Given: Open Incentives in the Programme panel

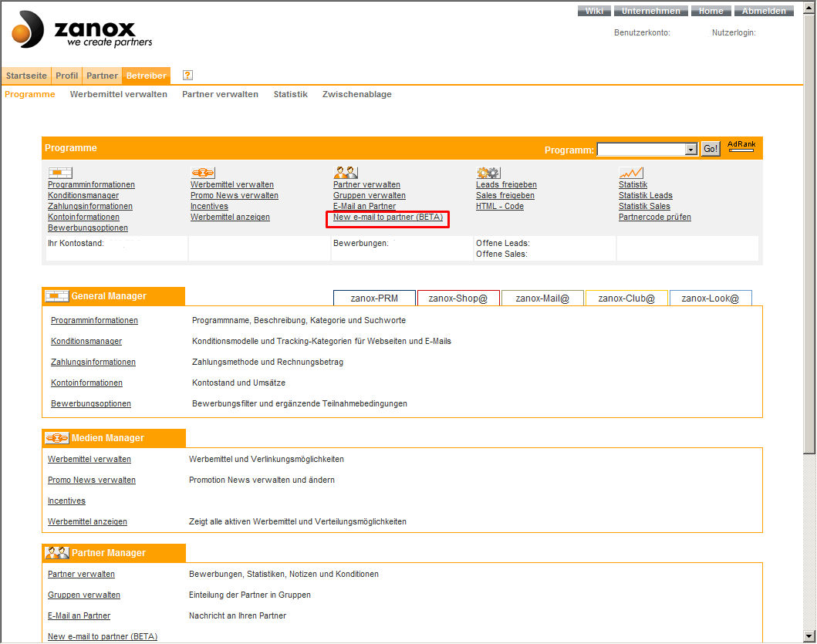Looking at the screenshot, I should point(210,207).
